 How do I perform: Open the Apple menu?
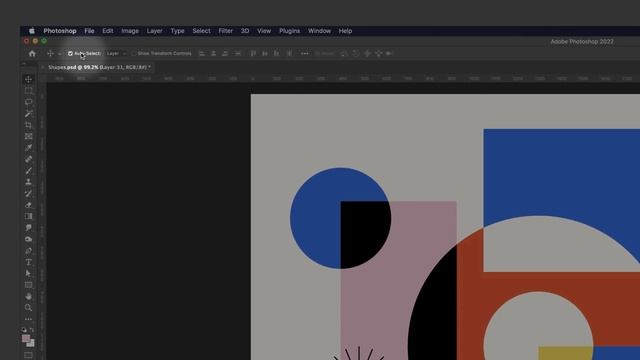point(32,31)
